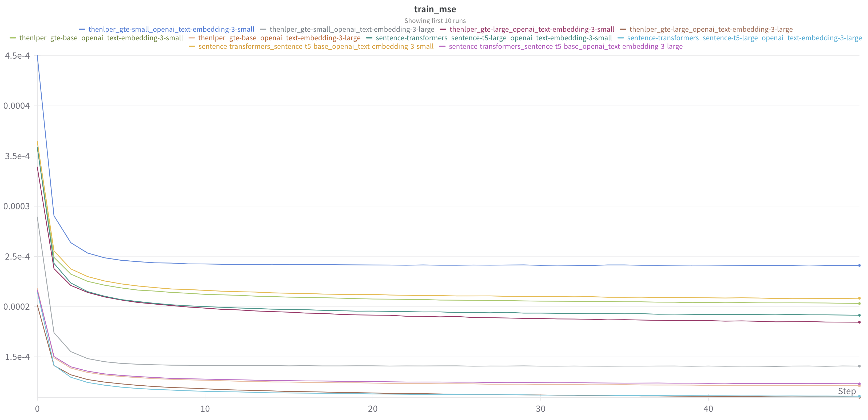The width and height of the screenshot is (868, 420).
Task: Click the gray line's endpoint dot
Action: [x=859, y=366]
